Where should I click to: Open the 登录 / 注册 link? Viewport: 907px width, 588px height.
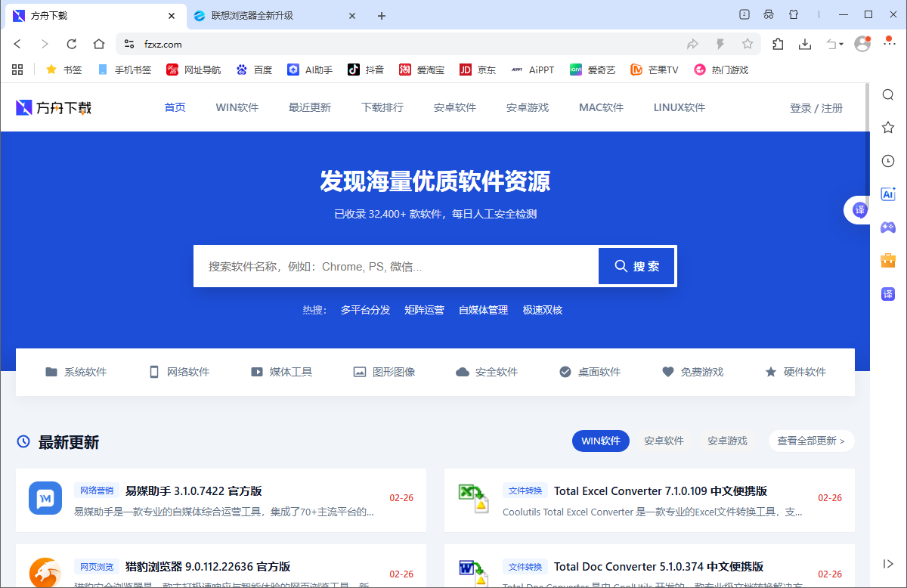click(x=817, y=107)
